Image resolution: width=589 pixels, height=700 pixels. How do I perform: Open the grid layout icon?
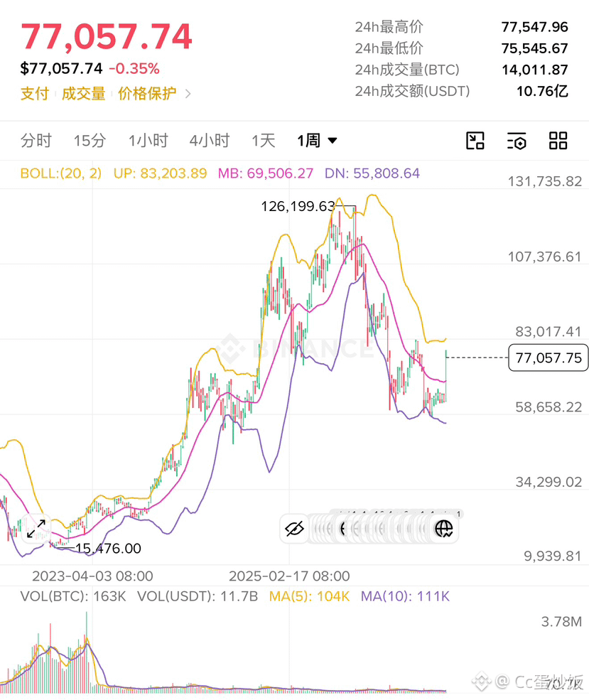(558, 141)
